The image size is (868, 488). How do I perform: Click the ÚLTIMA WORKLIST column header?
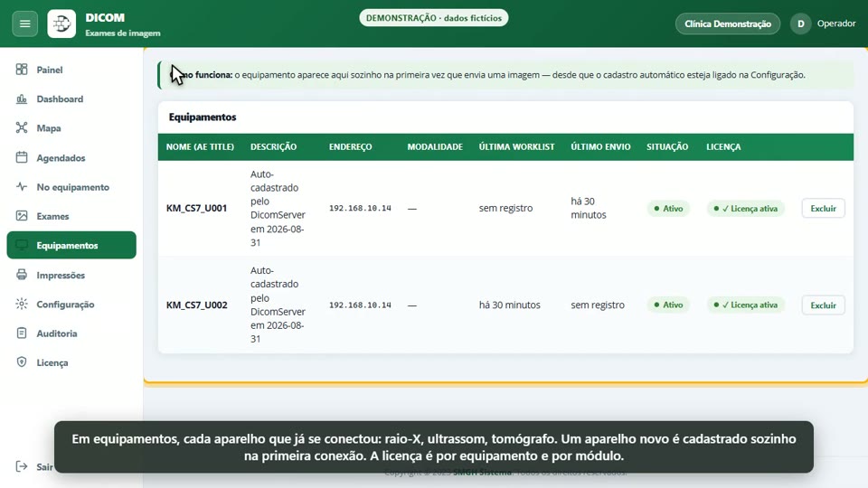tap(516, 146)
